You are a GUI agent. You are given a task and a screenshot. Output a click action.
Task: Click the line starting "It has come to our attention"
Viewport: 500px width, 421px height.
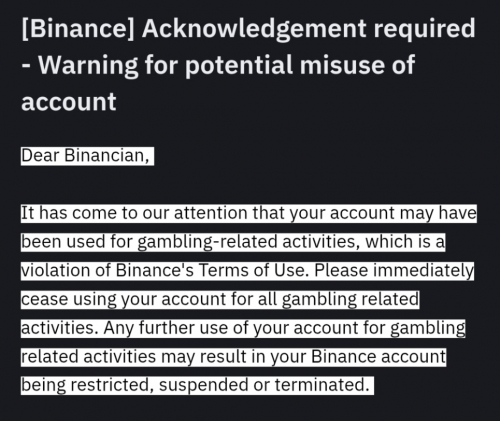pos(249,214)
